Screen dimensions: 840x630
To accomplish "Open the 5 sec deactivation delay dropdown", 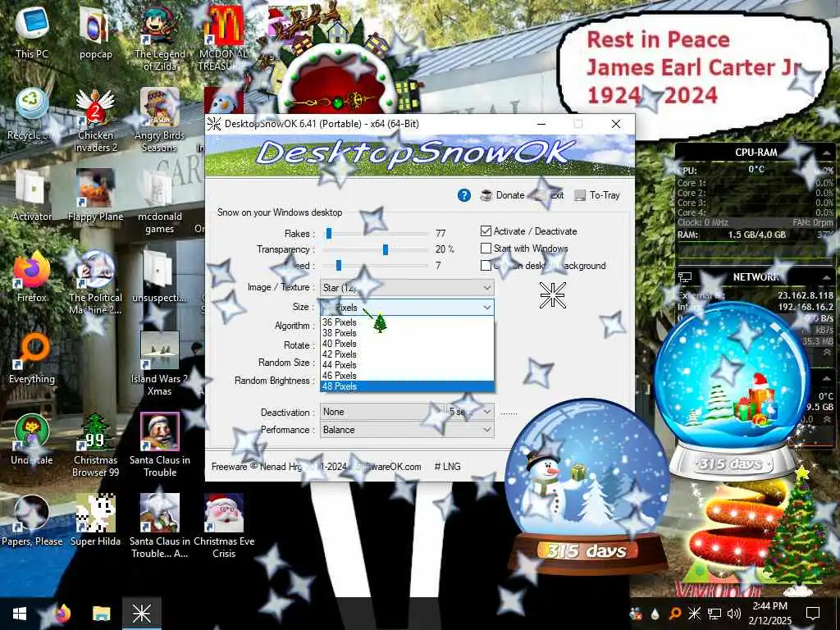I will (x=470, y=412).
